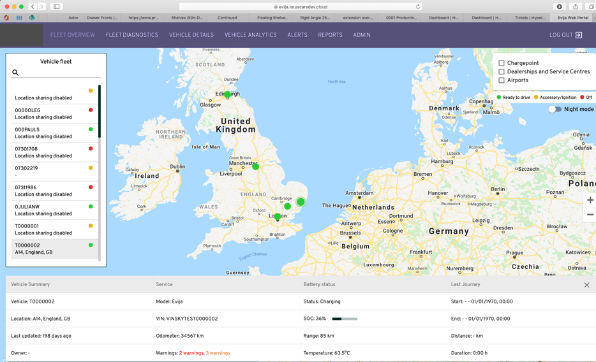The image size is (596, 362).
Task: Click the Status: Charging text
Action: coord(322,301)
